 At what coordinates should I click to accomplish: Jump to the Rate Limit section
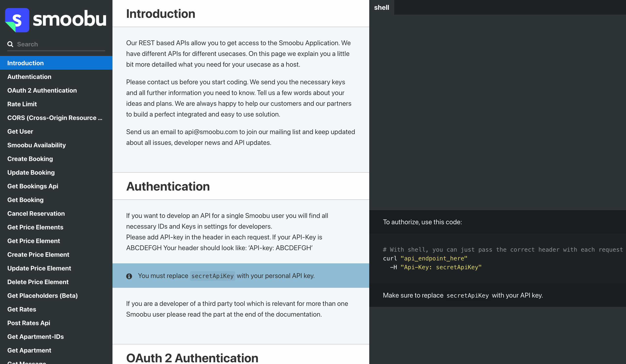click(56, 104)
